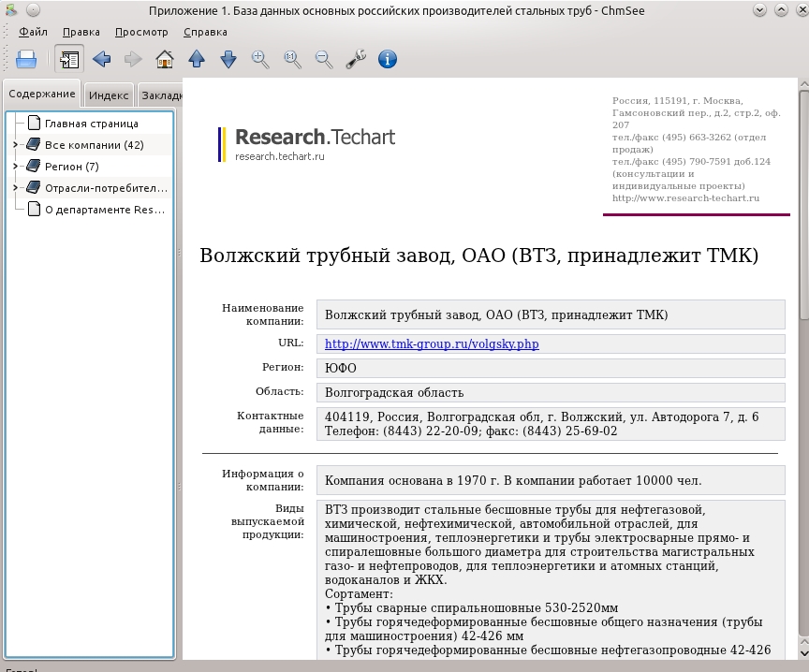The width and height of the screenshot is (809, 672).
Task: Click the scrollbar up arrow
Action: click(x=803, y=84)
